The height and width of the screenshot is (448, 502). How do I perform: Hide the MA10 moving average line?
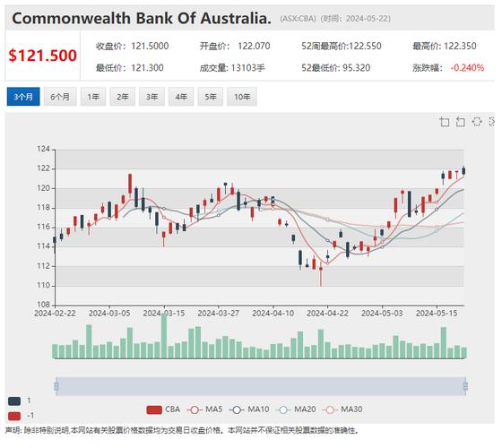point(249,409)
